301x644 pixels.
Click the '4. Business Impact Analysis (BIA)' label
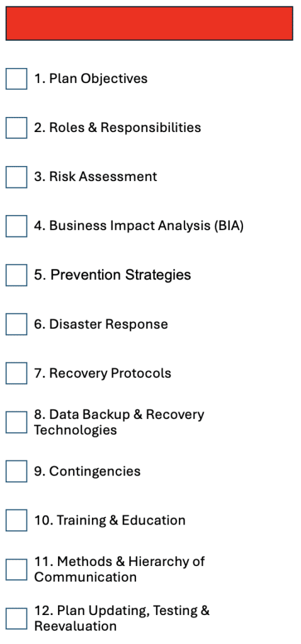click(139, 226)
